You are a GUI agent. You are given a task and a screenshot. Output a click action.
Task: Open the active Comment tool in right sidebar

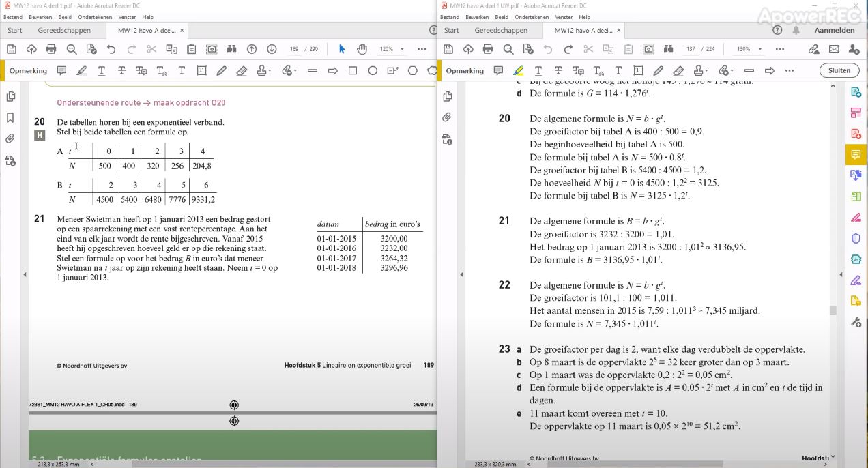856,155
